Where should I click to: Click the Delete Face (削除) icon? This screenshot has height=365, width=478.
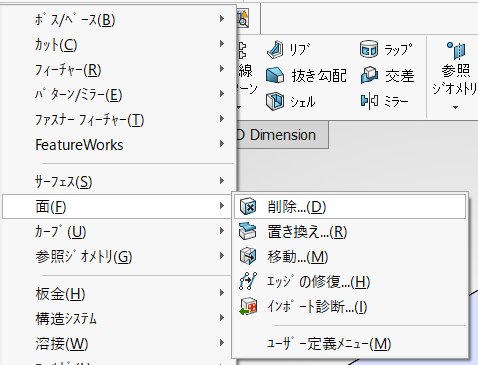tap(248, 207)
